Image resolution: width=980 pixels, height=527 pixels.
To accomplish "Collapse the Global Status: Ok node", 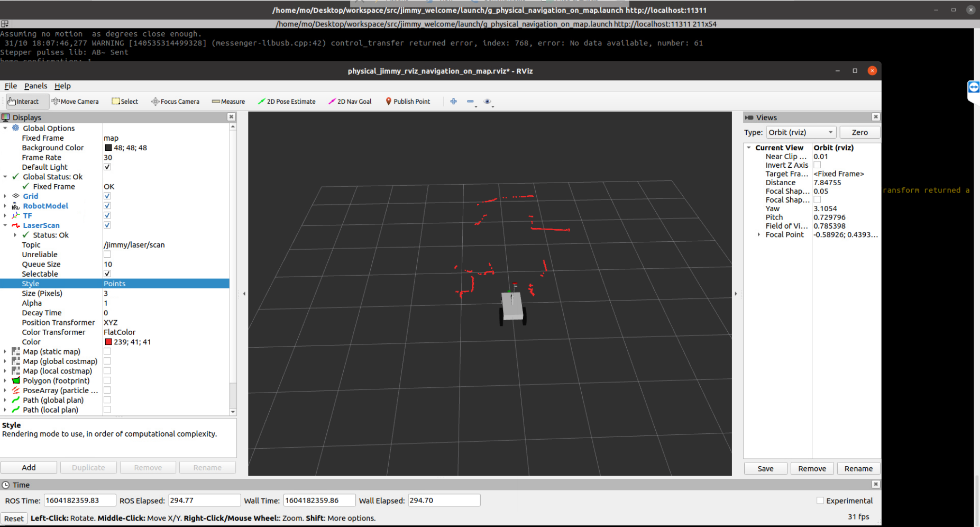I will point(5,177).
